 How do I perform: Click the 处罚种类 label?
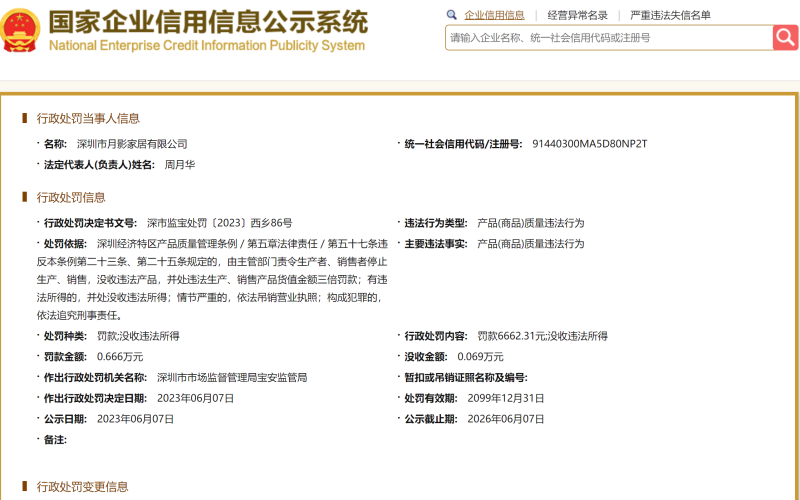(x=65, y=336)
